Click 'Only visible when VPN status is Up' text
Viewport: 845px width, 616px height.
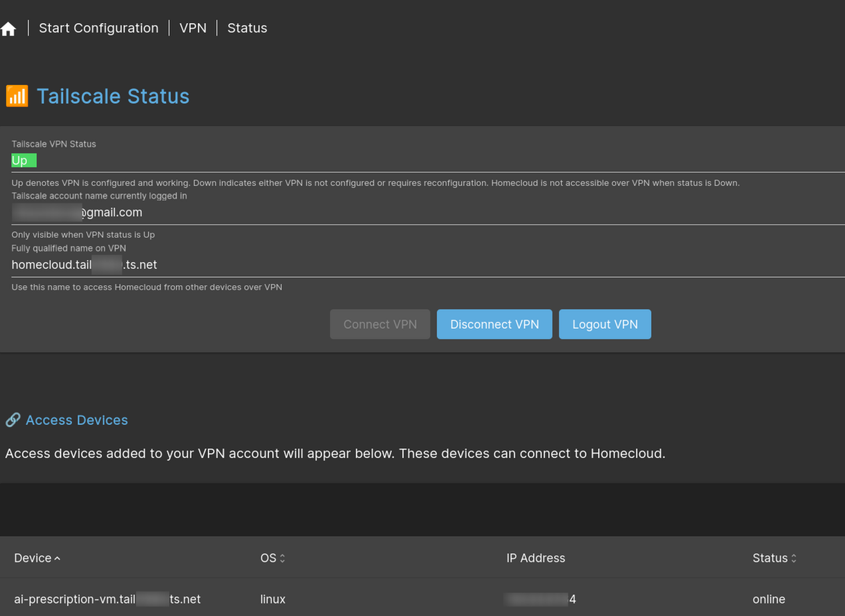[x=83, y=235]
